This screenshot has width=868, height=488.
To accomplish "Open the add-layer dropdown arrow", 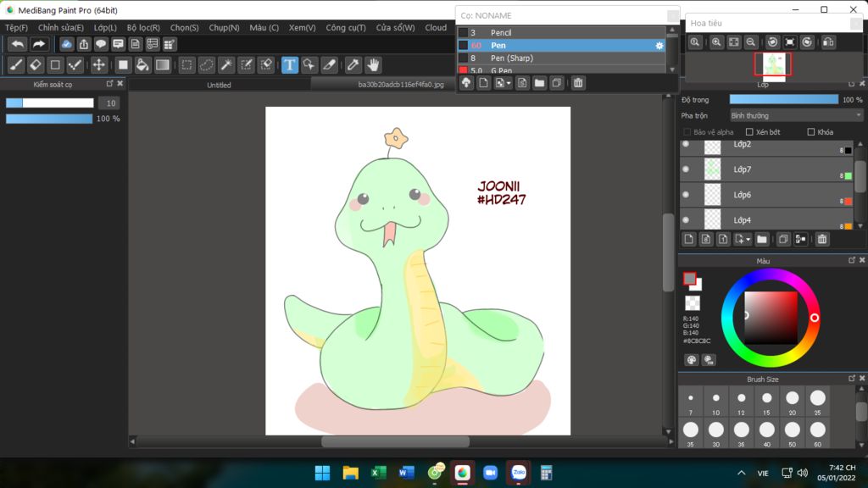I will tap(748, 240).
